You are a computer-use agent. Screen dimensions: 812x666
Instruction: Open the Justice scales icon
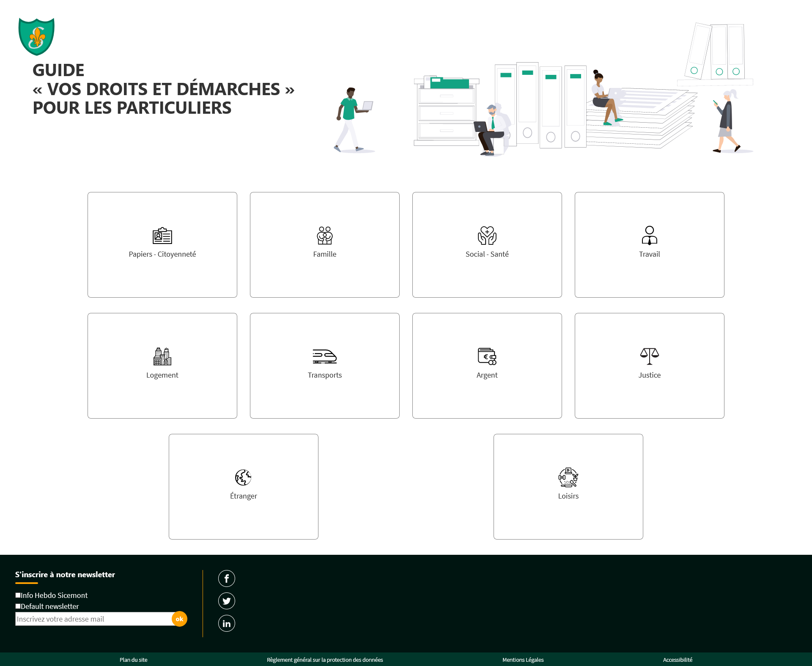click(649, 356)
